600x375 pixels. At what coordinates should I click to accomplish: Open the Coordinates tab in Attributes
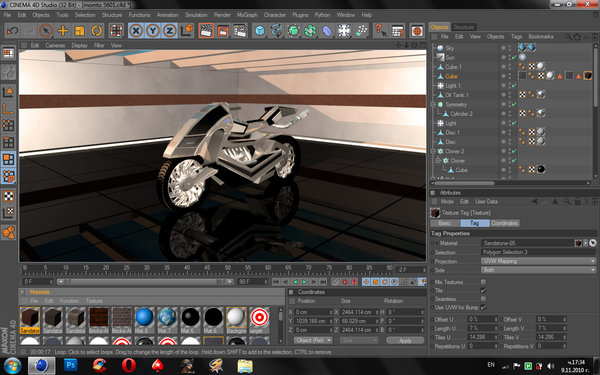pos(504,223)
